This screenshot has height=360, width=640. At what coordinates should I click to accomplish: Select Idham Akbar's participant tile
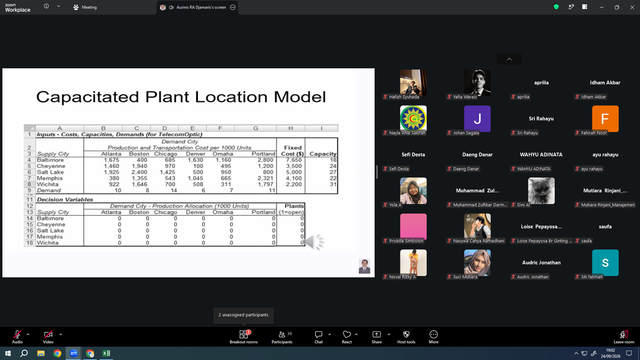click(x=605, y=83)
